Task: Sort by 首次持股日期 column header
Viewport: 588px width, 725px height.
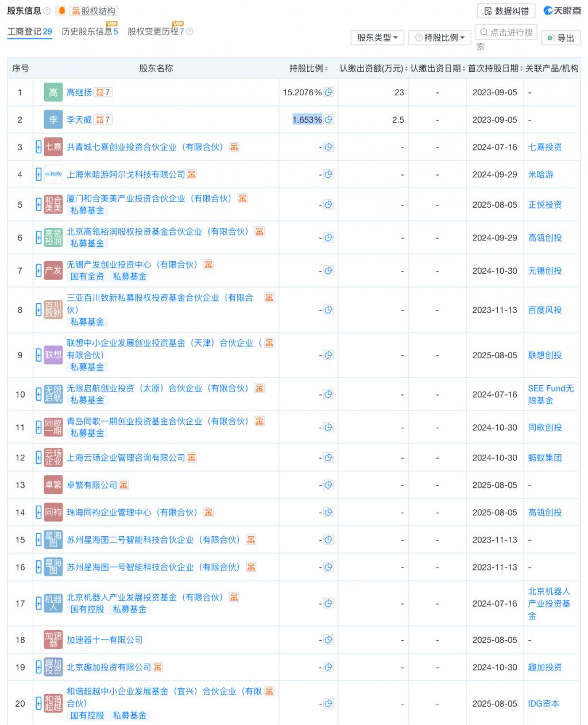Action: 494,68
